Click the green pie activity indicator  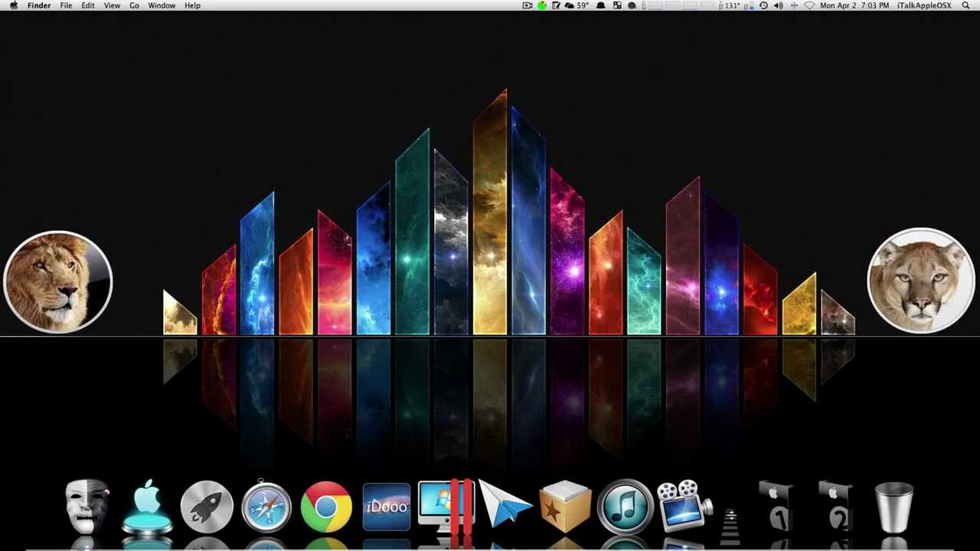(542, 5)
